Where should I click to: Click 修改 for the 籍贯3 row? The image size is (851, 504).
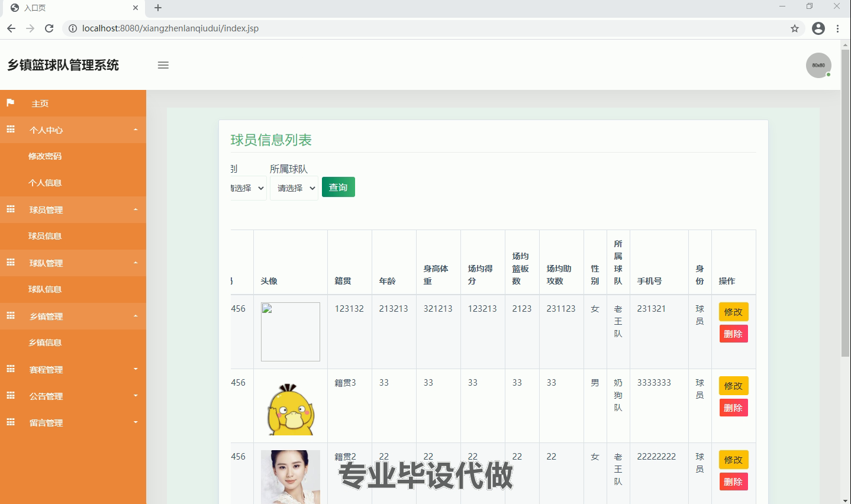[733, 386]
